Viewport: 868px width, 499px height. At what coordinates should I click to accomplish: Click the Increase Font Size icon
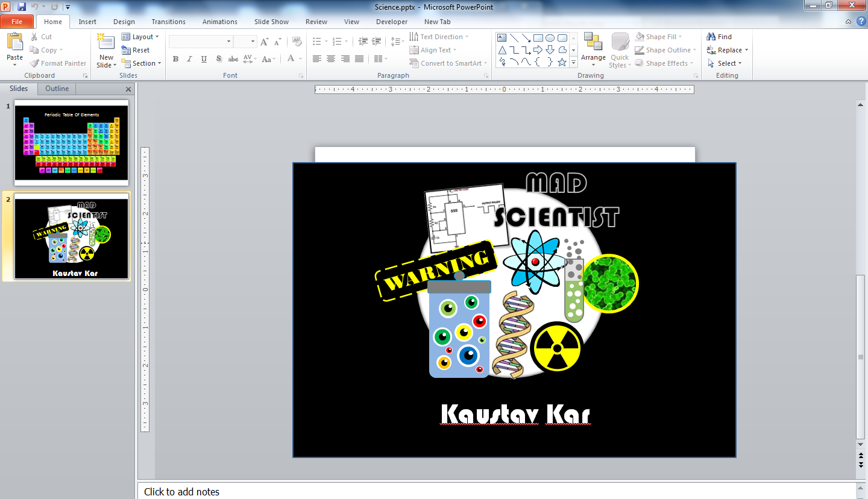(x=264, y=42)
